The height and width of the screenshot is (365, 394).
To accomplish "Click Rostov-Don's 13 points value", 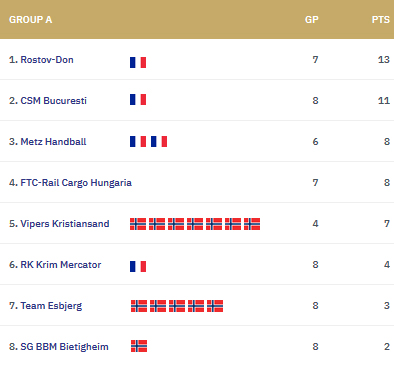I will point(384,60).
